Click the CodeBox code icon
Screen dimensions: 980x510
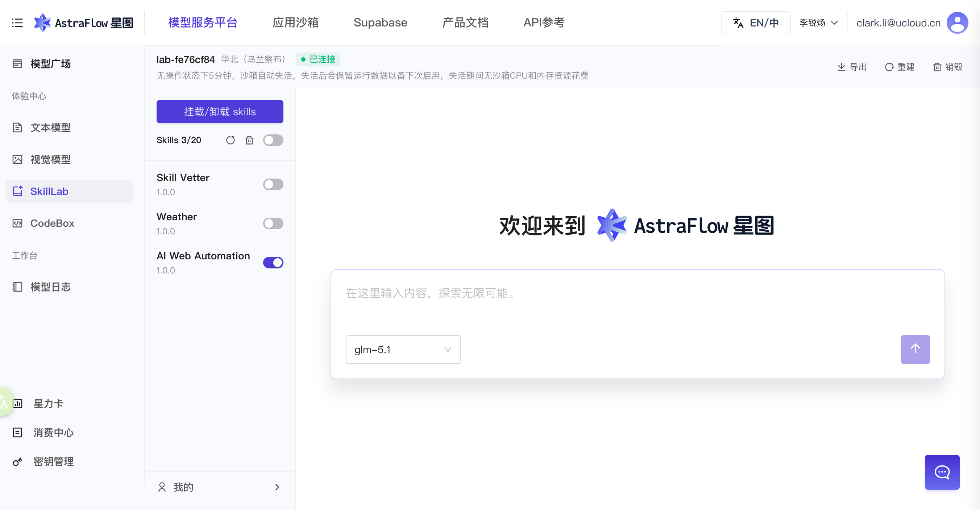tap(17, 223)
